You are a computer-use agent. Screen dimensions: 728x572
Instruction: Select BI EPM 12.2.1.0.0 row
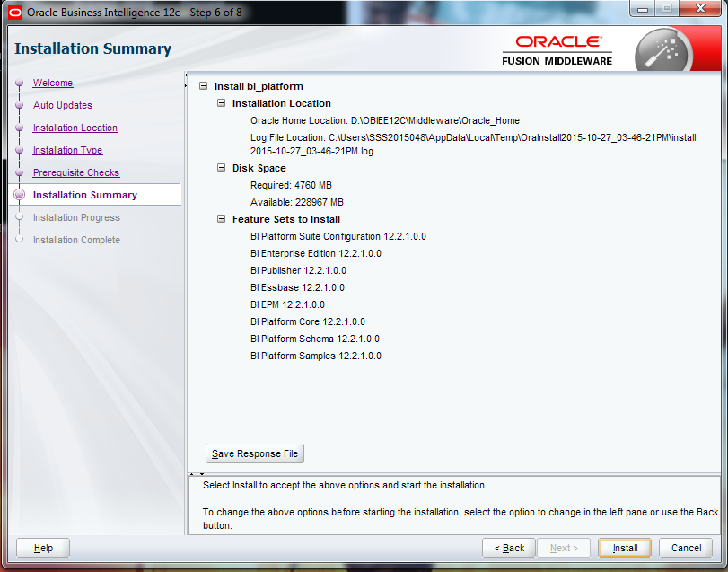[287, 304]
